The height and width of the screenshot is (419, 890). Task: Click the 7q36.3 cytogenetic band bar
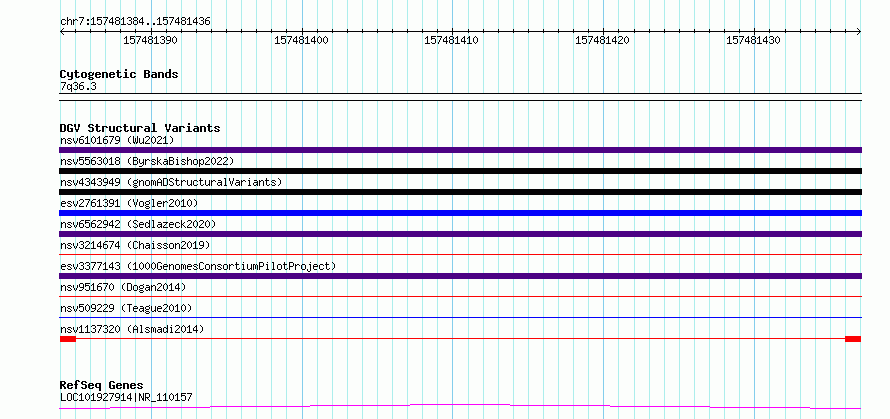point(460,97)
